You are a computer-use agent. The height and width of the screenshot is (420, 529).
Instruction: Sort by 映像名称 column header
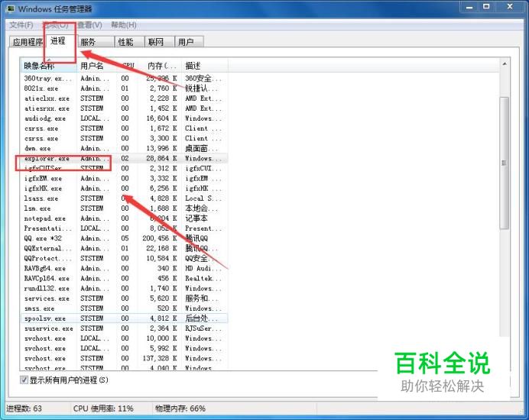coord(49,66)
